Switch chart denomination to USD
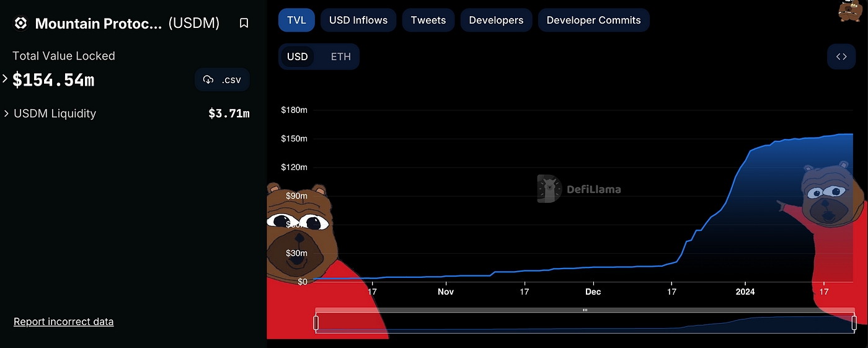The image size is (868, 348). click(298, 57)
